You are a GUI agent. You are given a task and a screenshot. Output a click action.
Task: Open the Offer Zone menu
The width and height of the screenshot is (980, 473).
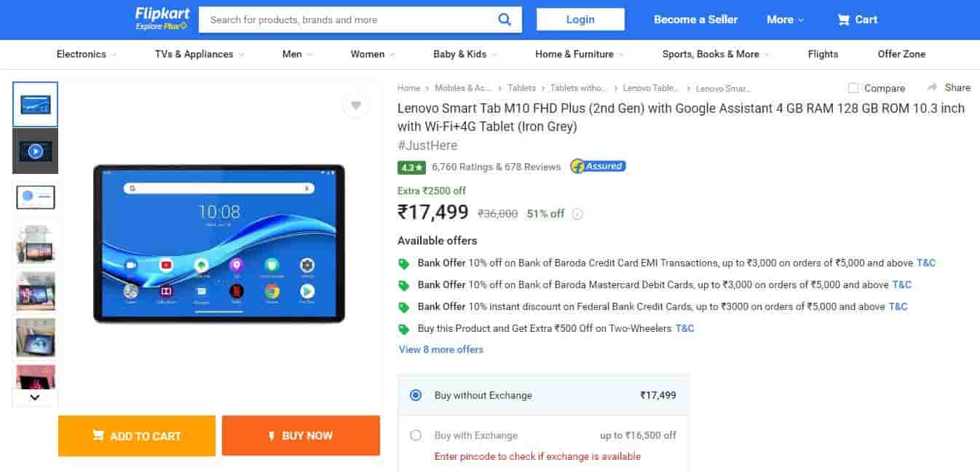click(x=901, y=54)
